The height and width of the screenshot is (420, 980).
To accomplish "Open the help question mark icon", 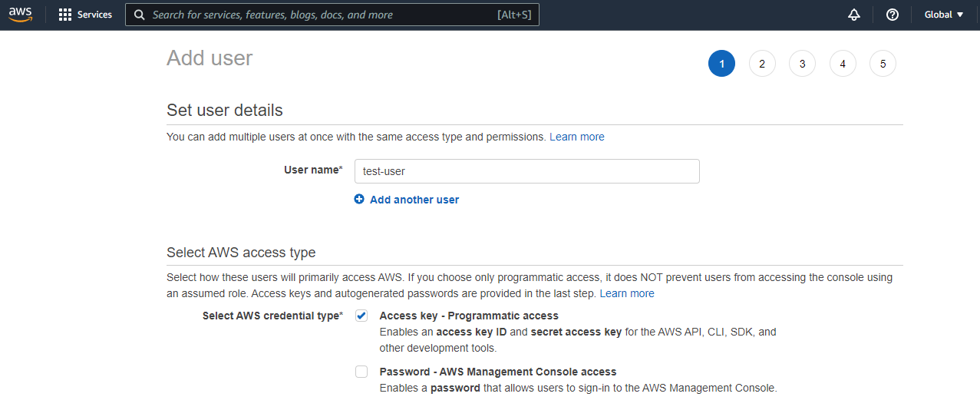I will pyautogui.click(x=893, y=15).
